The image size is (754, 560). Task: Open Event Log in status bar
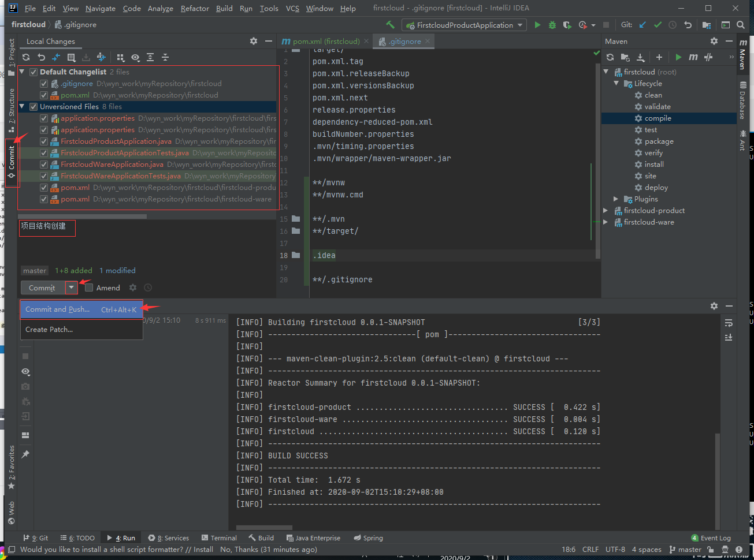(711, 538)
